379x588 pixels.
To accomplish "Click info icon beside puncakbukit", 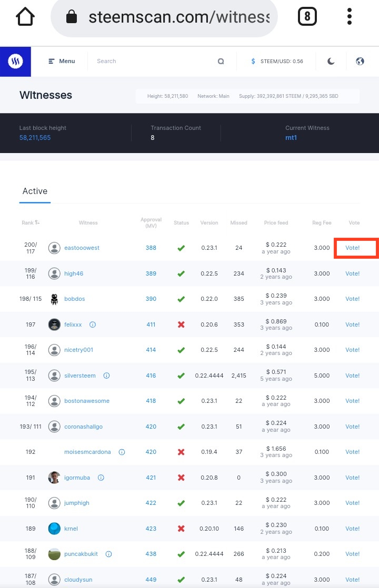I will [109, 554].
